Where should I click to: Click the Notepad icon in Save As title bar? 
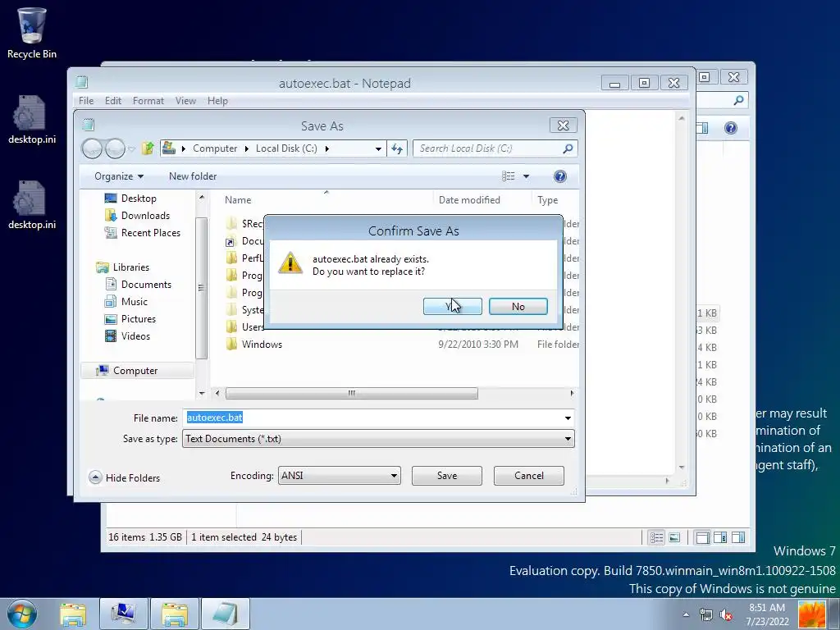[x=89, y=125]
